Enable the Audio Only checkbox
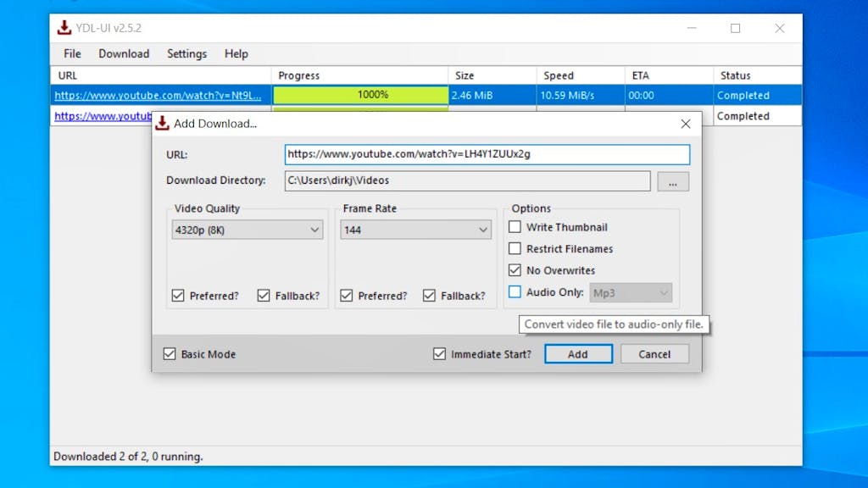Image resolution: width=868 pixels, height=488 pixels. (x=515, y=291)
